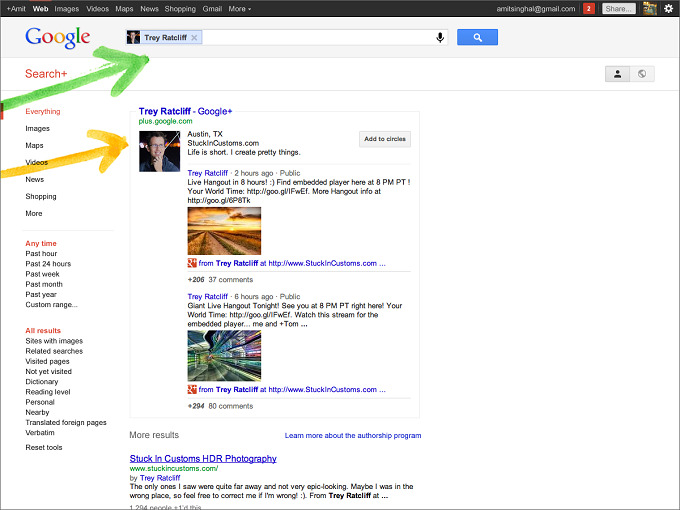
Task: Open Gmail from the top bar
Action: (212, 9)
